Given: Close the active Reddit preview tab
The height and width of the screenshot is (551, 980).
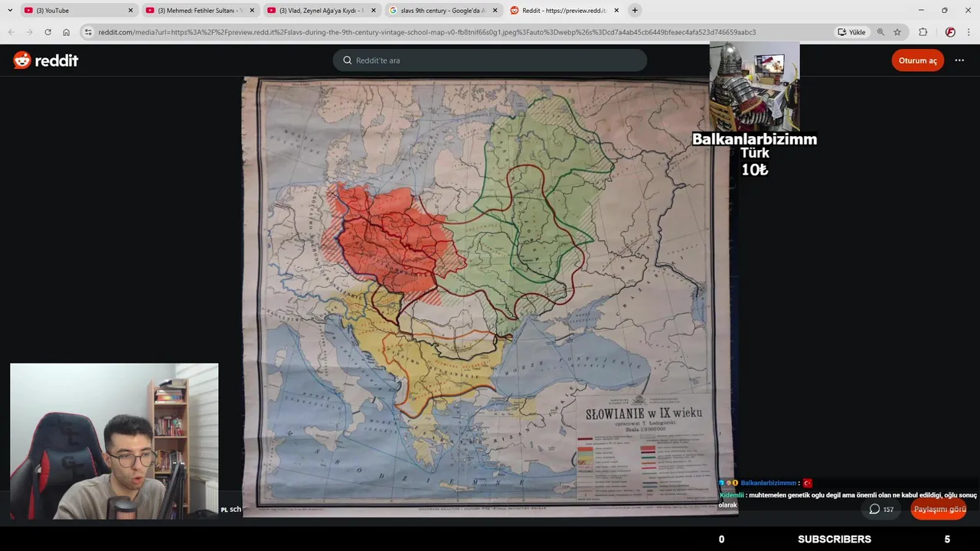Looking at the screenshot, I should click(x=616, y=11).
